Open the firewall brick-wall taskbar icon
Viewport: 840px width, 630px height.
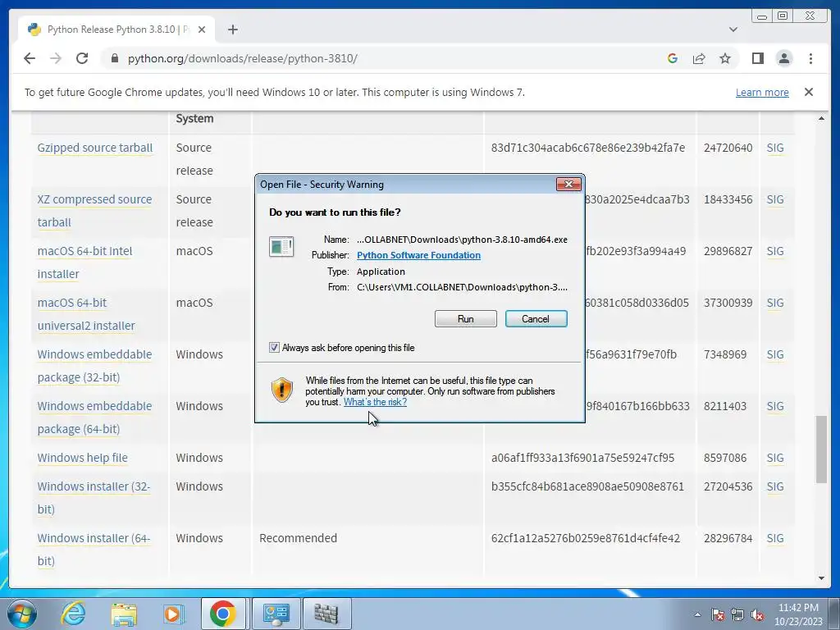326,614
